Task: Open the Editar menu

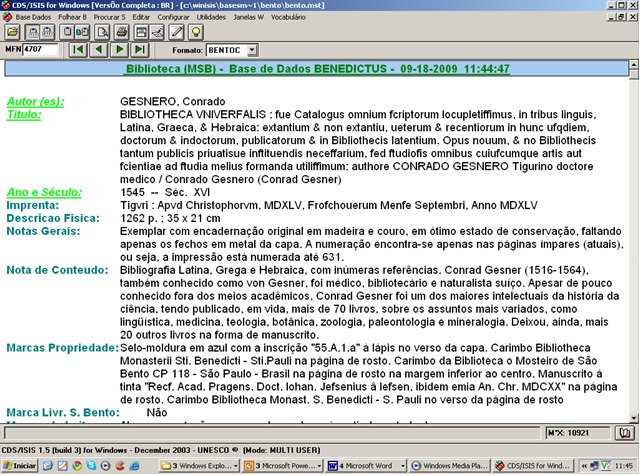Action: (x=141, y=17)
